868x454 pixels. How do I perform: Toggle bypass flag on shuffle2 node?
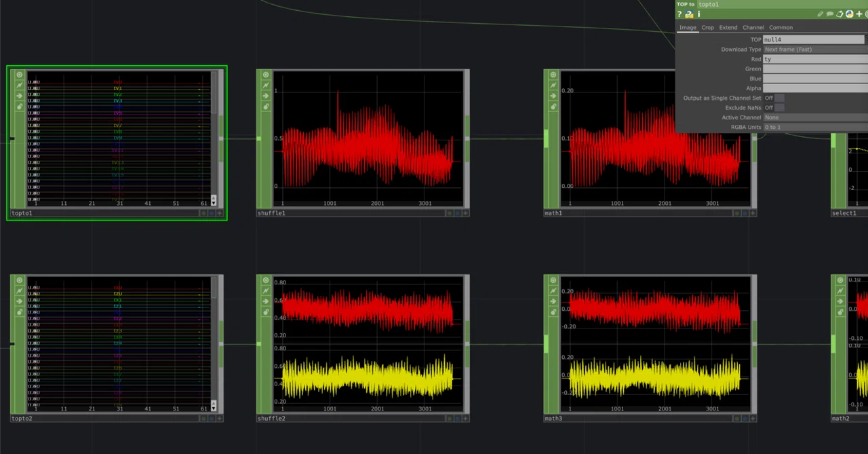(266, 290)
